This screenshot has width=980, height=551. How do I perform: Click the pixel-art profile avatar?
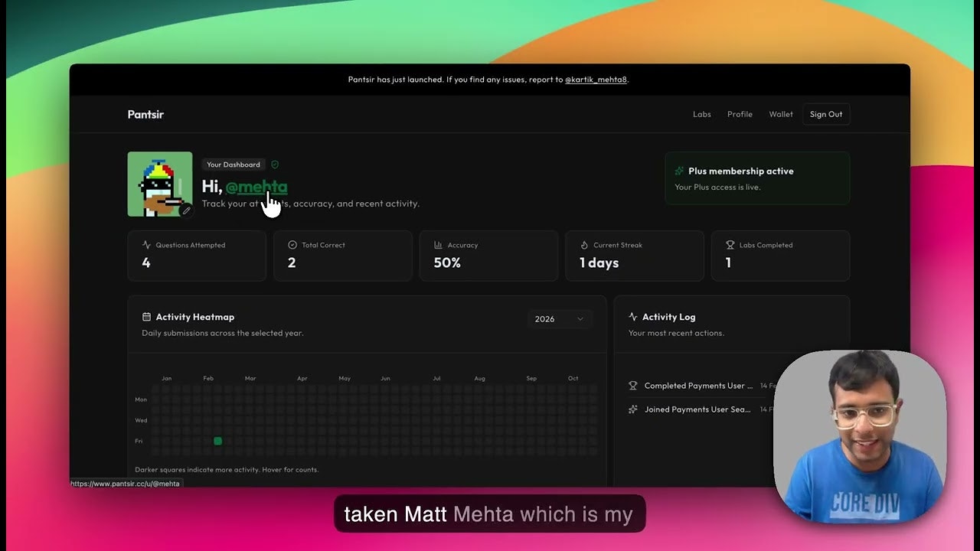pos(159,184)
